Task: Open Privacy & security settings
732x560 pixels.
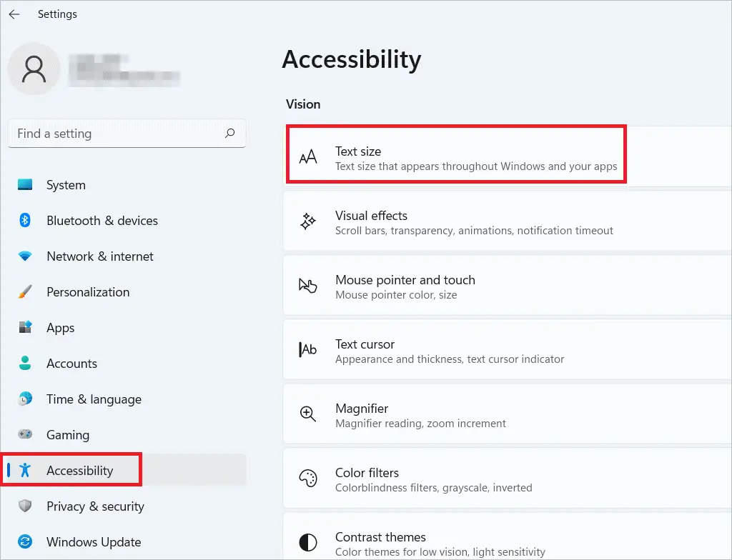Action: pos(127,506)
